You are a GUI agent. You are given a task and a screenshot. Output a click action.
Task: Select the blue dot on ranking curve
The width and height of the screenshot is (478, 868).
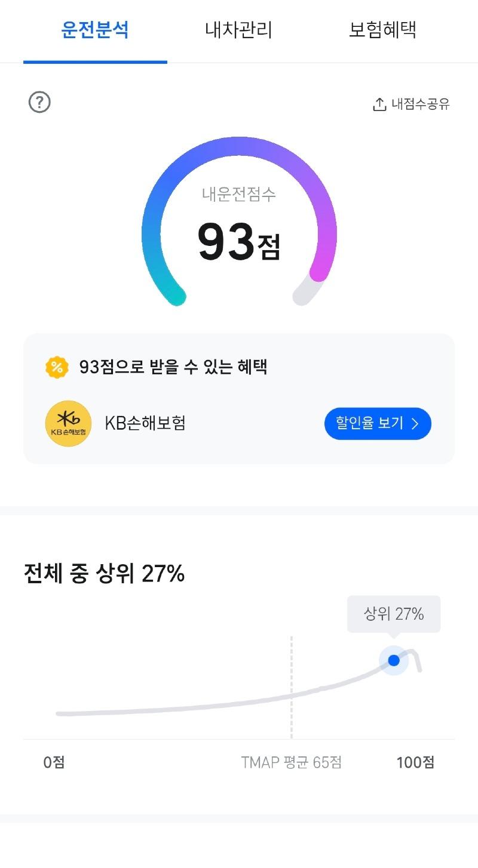pos(394,660)
